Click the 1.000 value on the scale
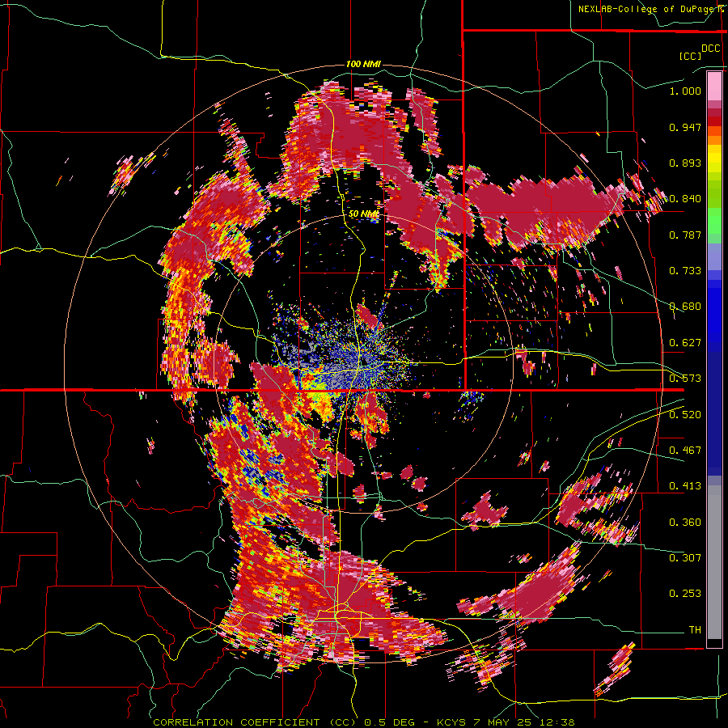The image size is (728, 728). click(685, 91)
